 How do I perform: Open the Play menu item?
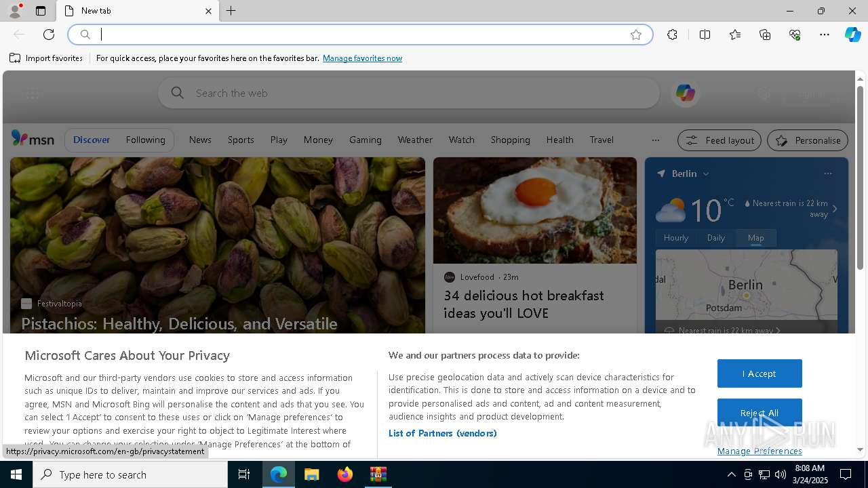(279, 140)
